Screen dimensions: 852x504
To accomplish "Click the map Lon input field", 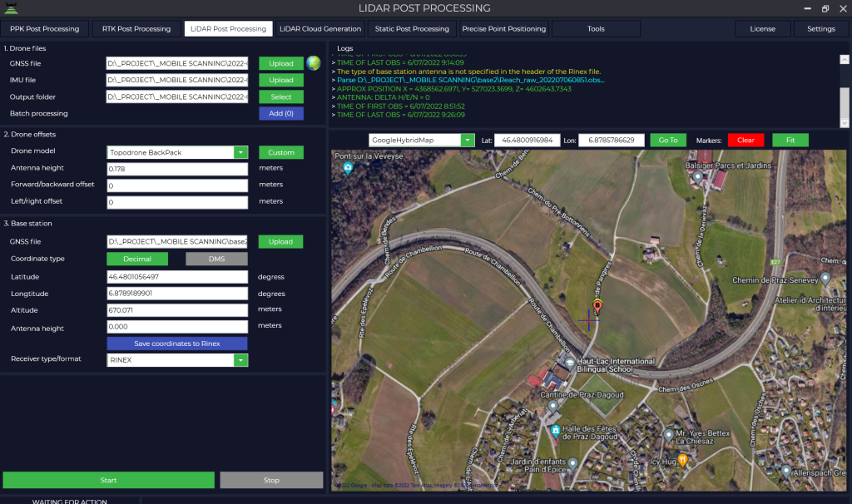I will 612,140.
